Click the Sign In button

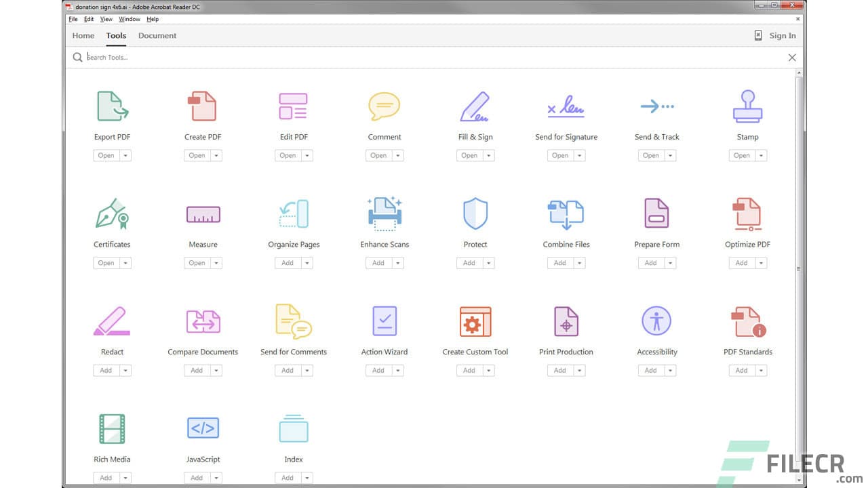coord(783,35)
